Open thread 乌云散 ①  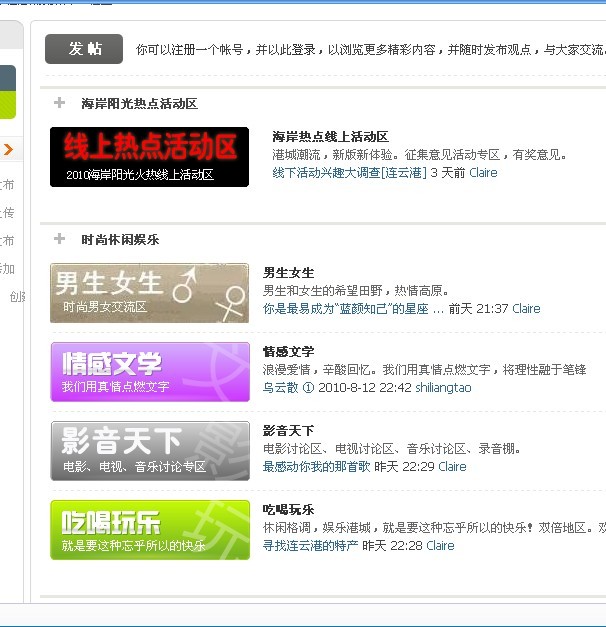(288, 387)
